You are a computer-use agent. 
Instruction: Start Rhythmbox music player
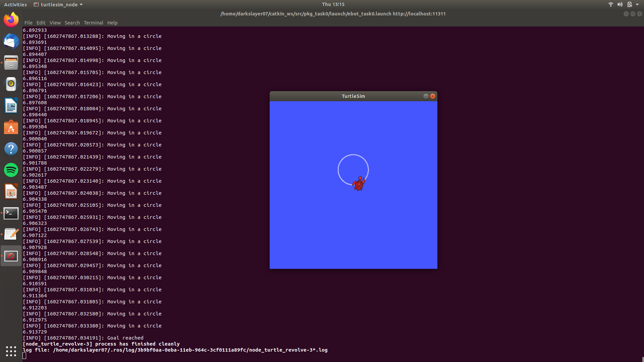tap(11, 84)
